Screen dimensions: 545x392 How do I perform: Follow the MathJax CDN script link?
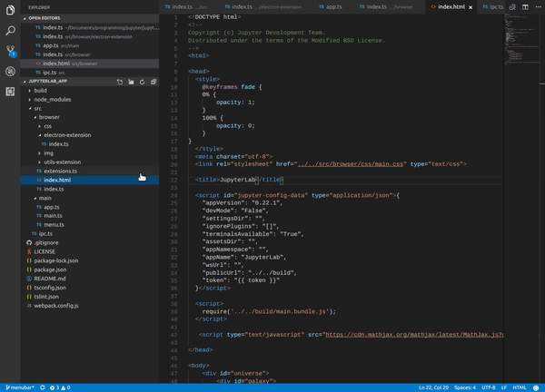coord(415,335)
